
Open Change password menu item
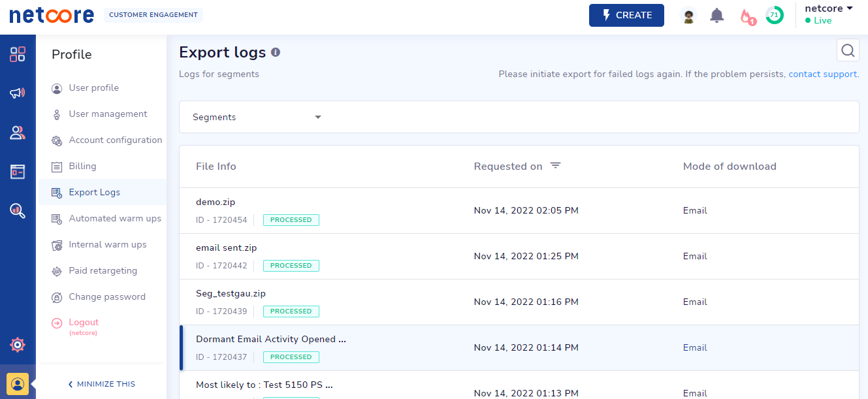[x=107, y=296]
